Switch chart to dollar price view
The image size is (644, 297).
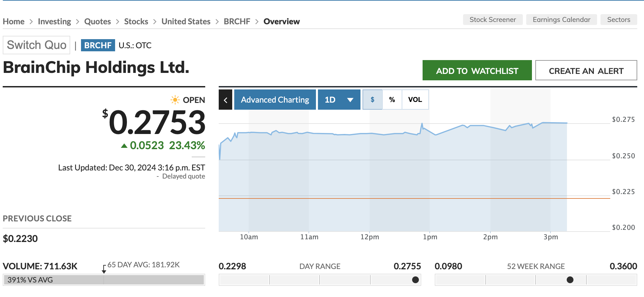point(372,100)
